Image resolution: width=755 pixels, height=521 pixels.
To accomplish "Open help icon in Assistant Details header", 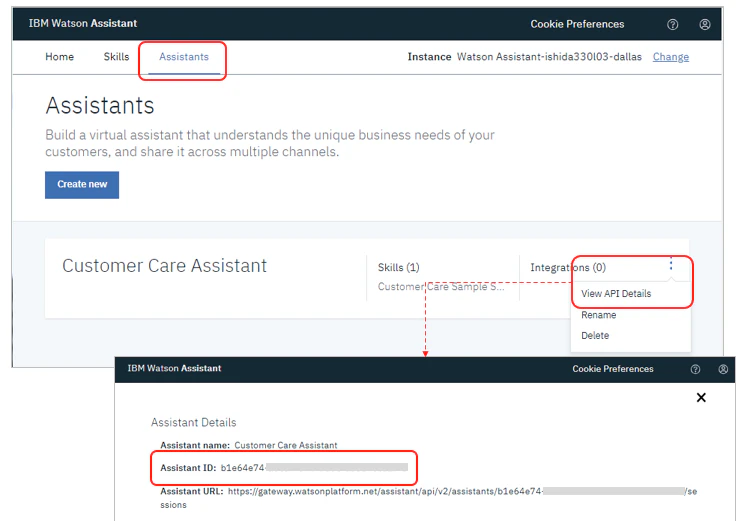I will pyautogui.click(x=695, y=369).
